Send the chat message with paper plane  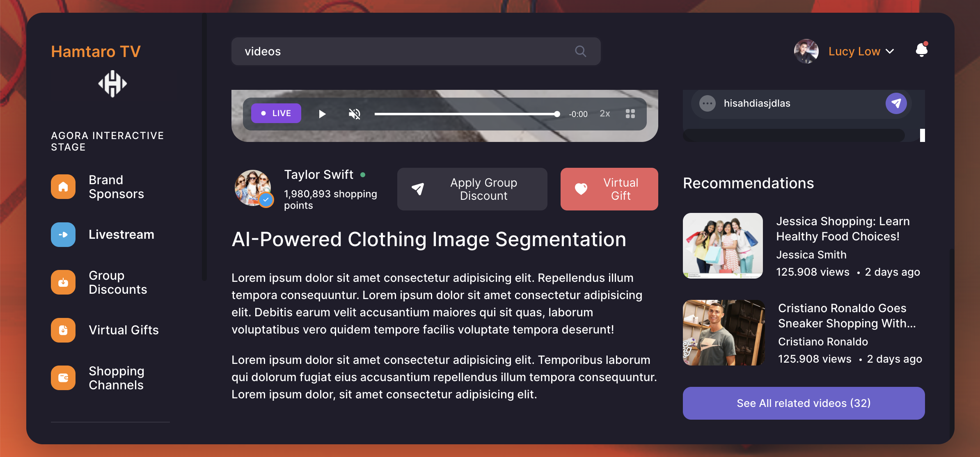896,103
